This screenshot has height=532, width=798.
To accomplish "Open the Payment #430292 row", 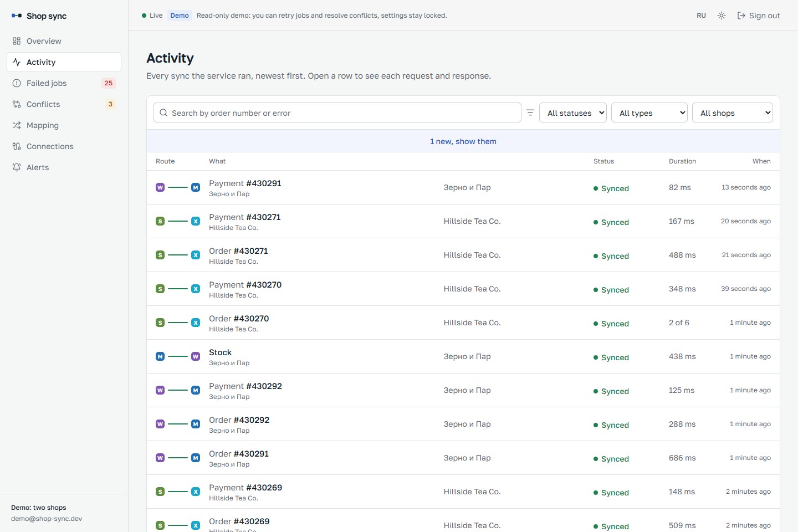I will click(x=463, y=390).
